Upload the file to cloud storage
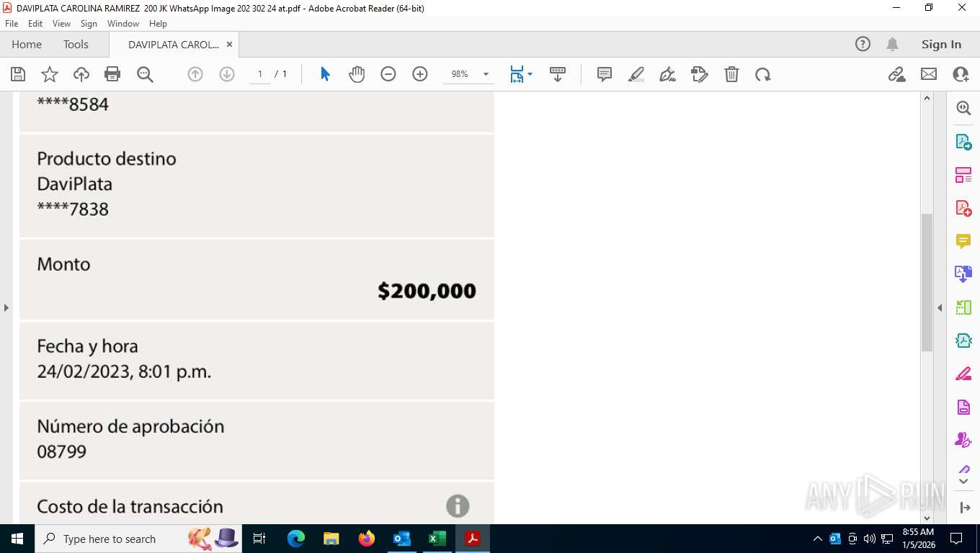Viewport: 980px width, 553px height. coord(81,74)
